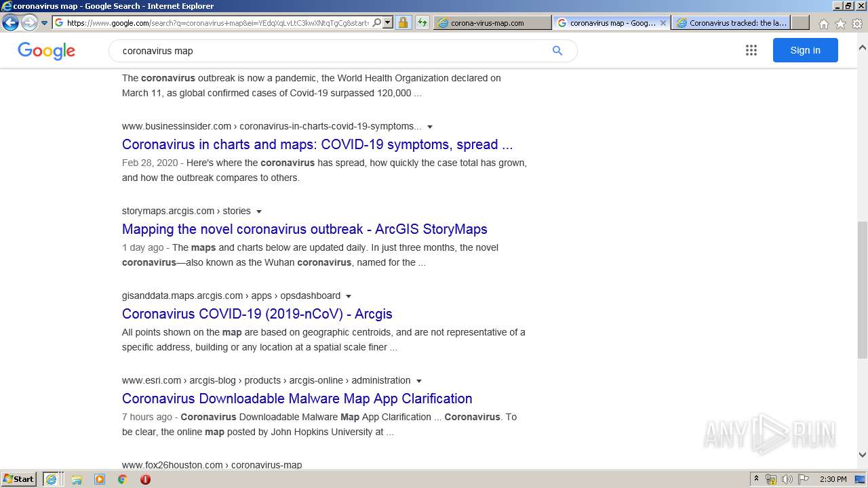
Task: Click the blue search magnifier button
Action: 557,51
